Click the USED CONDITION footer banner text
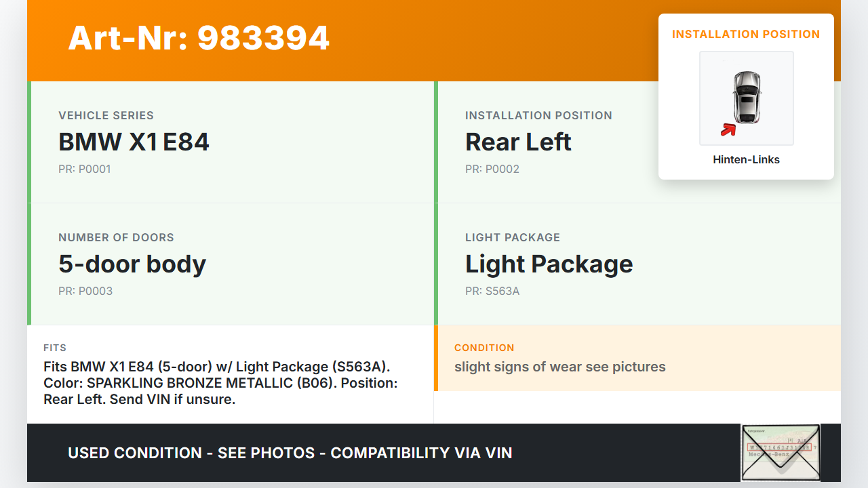The width and height of the screenshot is (868, 488). tap(290, 453)
